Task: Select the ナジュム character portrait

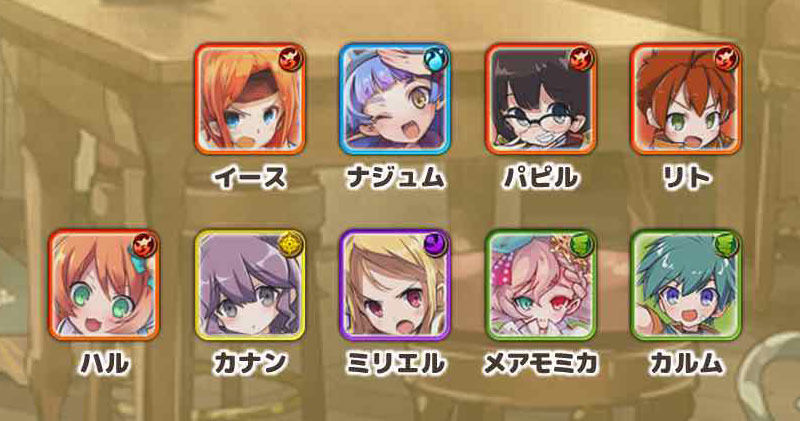Action: click(395, 98)
